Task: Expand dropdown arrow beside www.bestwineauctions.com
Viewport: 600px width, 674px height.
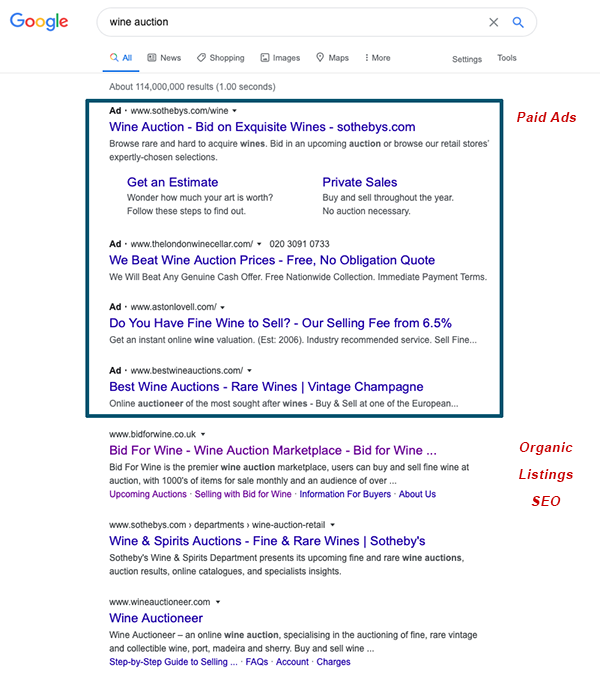Action: tap(249, 371)
